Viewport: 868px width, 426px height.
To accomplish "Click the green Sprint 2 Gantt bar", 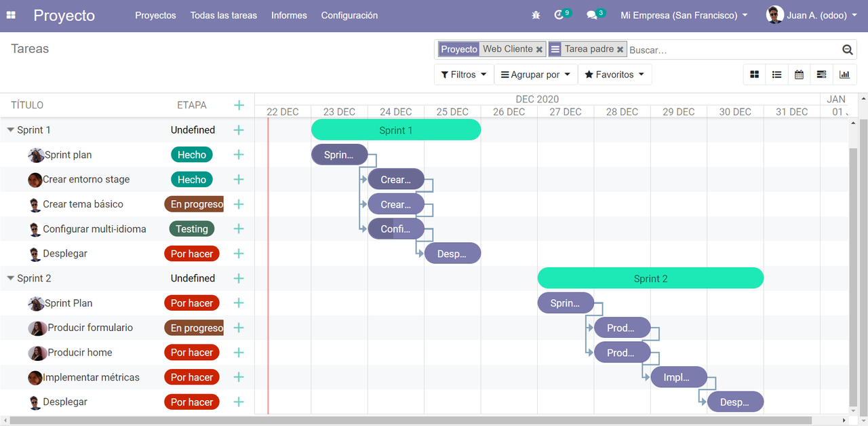I will (650, 278).
